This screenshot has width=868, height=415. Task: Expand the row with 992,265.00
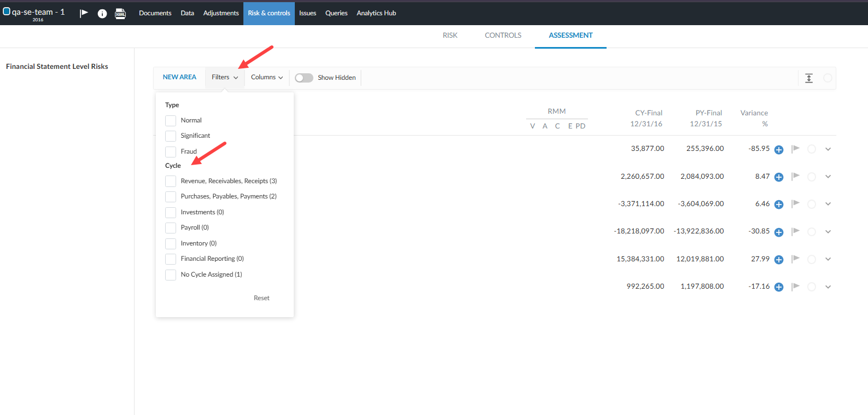coord(828,287)
